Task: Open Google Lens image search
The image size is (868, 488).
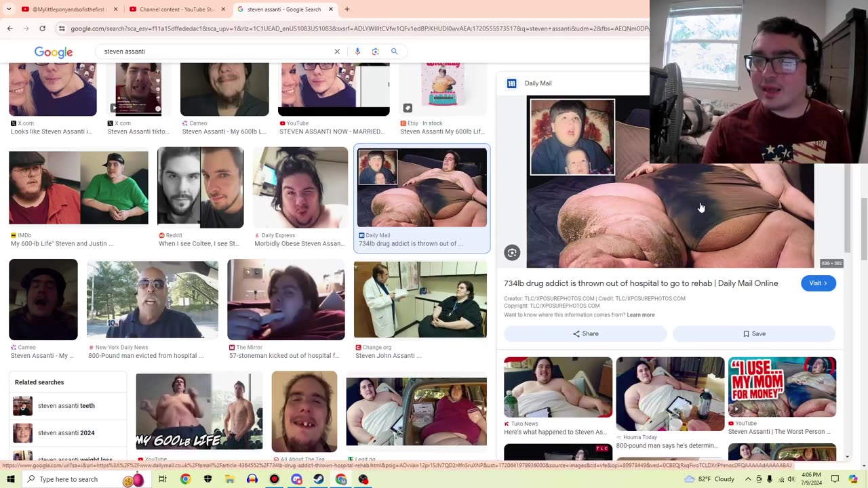Action: point(376,52)
